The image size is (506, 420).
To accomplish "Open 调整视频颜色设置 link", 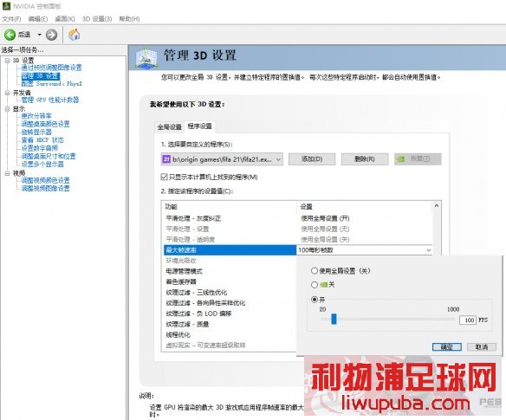I will pyautogui.click(x=46, y=180).
